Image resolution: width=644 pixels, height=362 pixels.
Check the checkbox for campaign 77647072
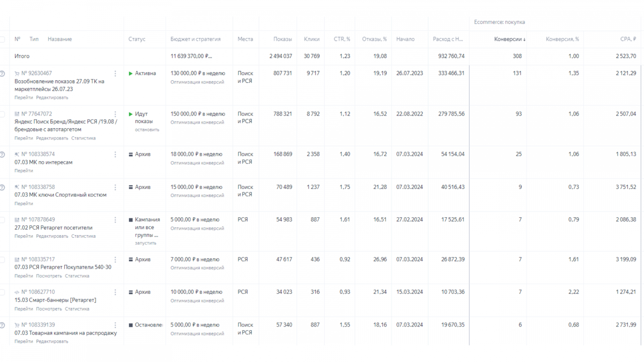2,114
